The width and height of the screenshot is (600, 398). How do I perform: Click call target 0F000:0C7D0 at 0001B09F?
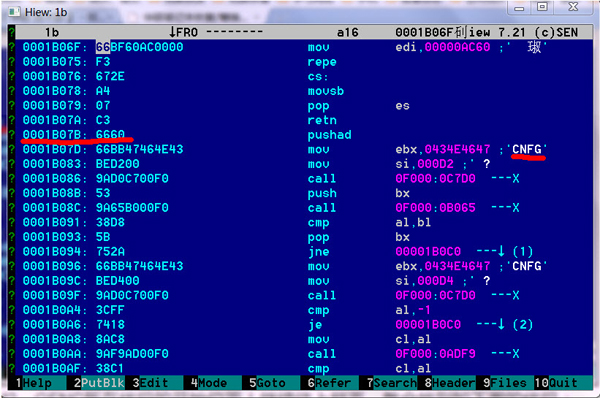pyautogui.click(x=435, y=295)
